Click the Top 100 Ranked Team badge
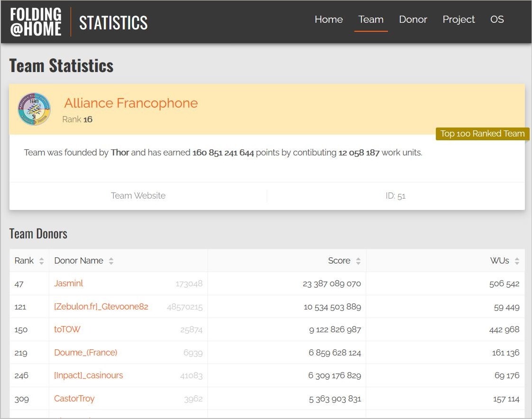This screenshot has height=419, width=532. pyautogui.click(x=482, y=134)
